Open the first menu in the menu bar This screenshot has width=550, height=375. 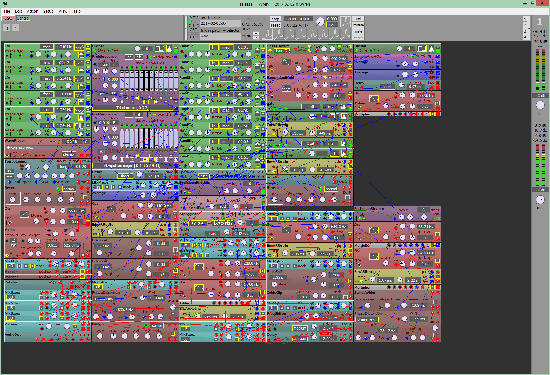tap(7, 11)
